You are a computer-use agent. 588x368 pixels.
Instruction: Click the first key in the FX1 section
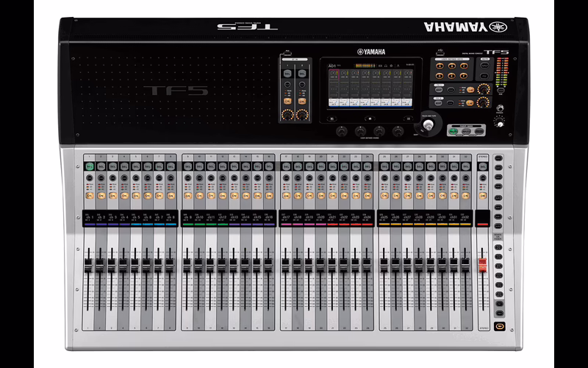tap(439, 90)
